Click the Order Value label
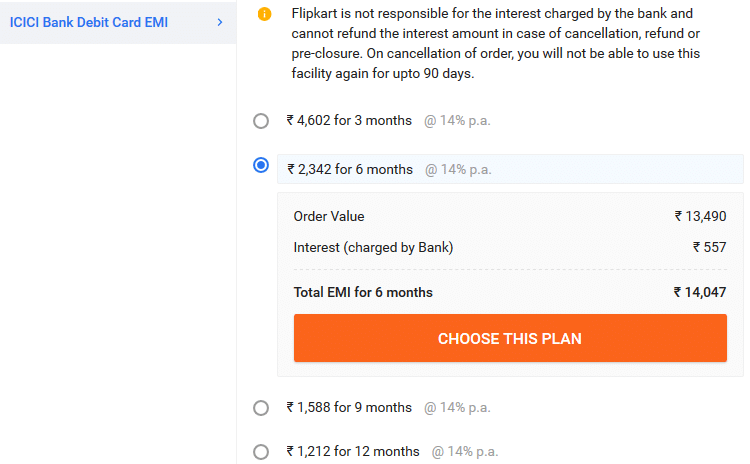The image size is (750, 464). pos(329,217)
